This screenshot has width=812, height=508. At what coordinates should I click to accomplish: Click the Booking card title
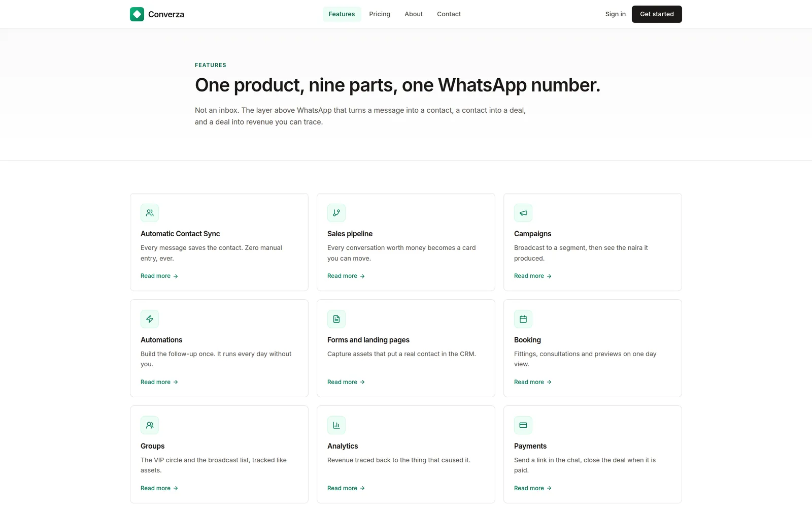point(527,340)
